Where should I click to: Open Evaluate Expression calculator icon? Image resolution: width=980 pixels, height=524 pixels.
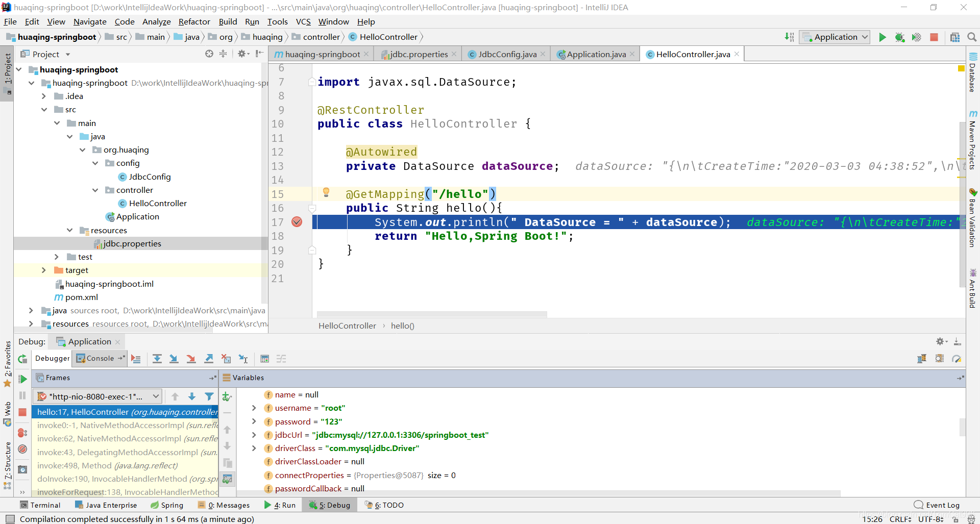[x=264, y=359]
